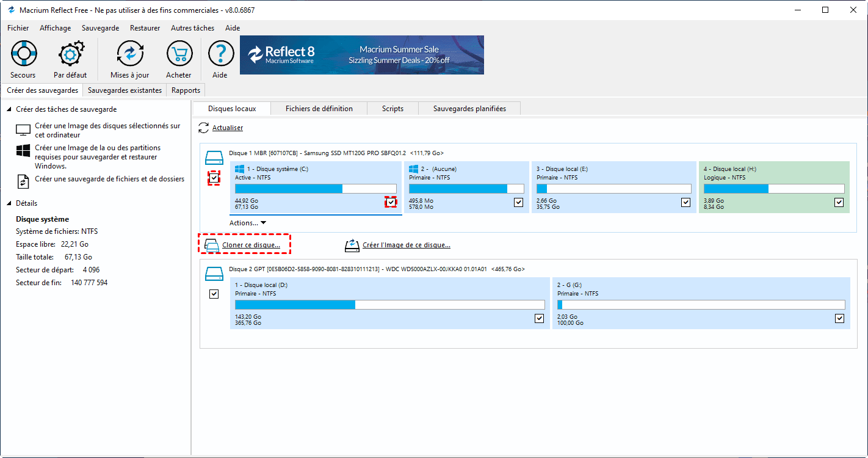Open the Sauvegardes planifiées tab
The height and width of the screenshot is (458, 868).
(x=469, y=109)
